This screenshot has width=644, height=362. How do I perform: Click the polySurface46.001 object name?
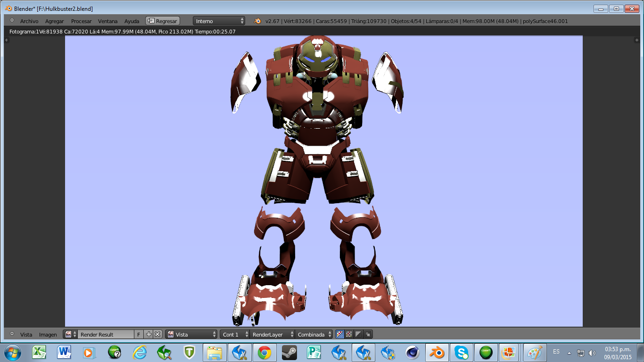click(x=545, y=21)
